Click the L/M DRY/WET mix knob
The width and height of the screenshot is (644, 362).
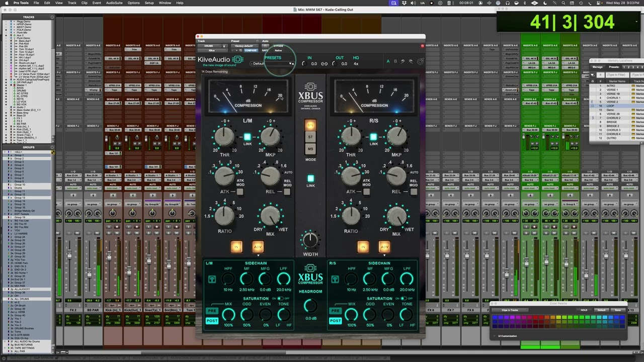pyautogui.click(x=270, y=216)
